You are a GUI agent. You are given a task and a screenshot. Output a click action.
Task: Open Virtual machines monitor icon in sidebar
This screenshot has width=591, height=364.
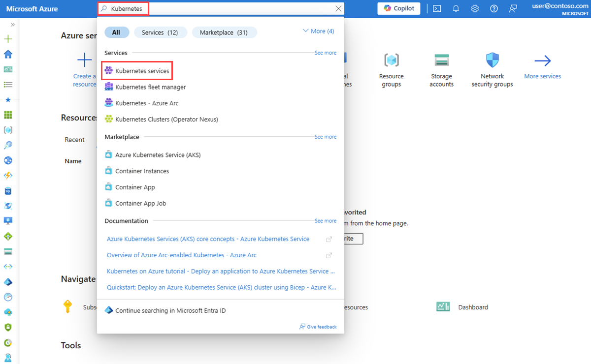8,221
